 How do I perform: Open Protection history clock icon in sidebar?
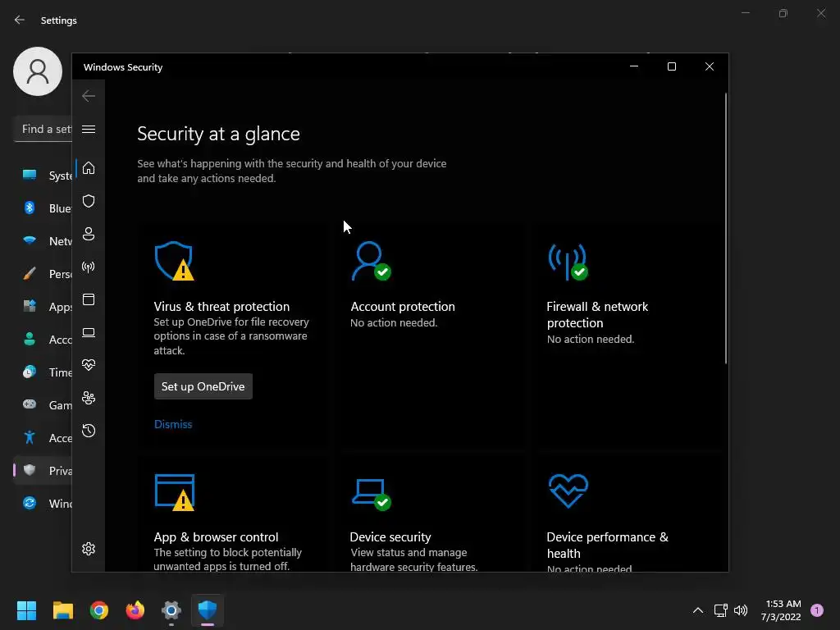pos(89,431)
